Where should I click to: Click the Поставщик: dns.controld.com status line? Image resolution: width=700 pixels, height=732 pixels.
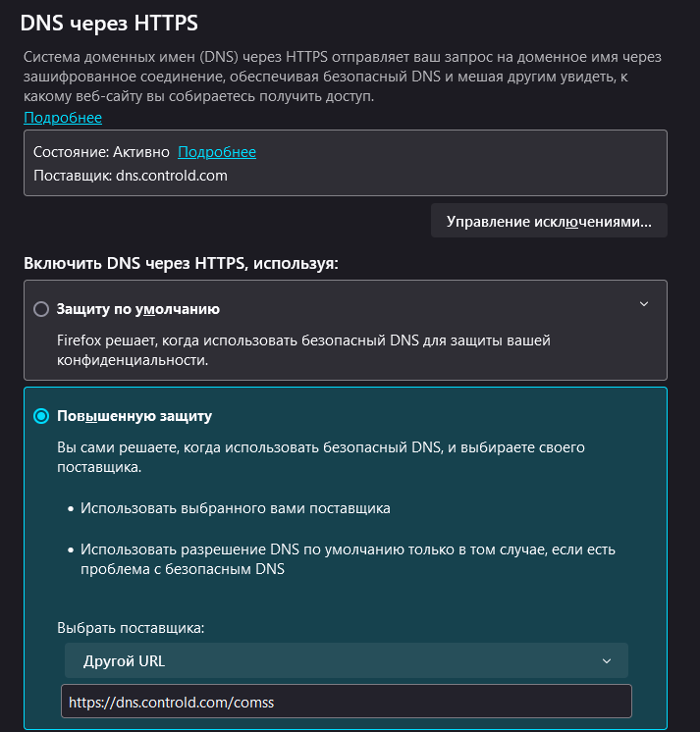coord(131,176)
